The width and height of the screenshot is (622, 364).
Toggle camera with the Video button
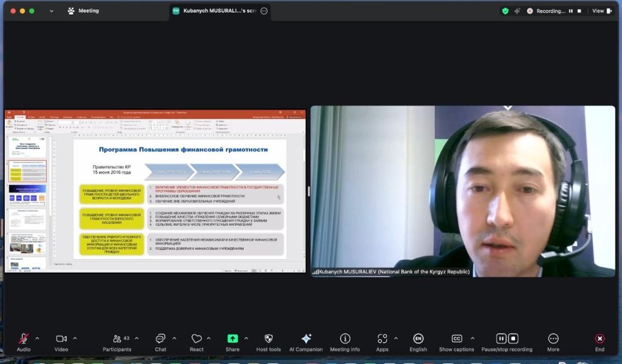tap(61, 339)
